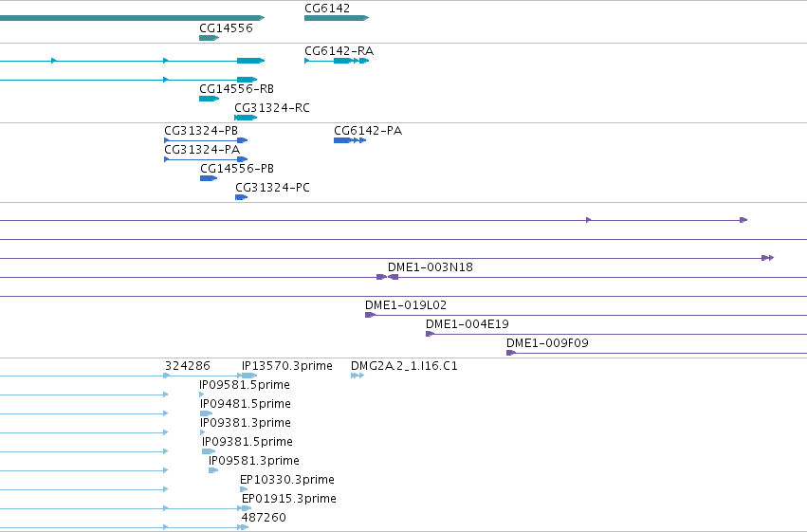Click the teal gene bar under CG6142

[x=337, y=18]
